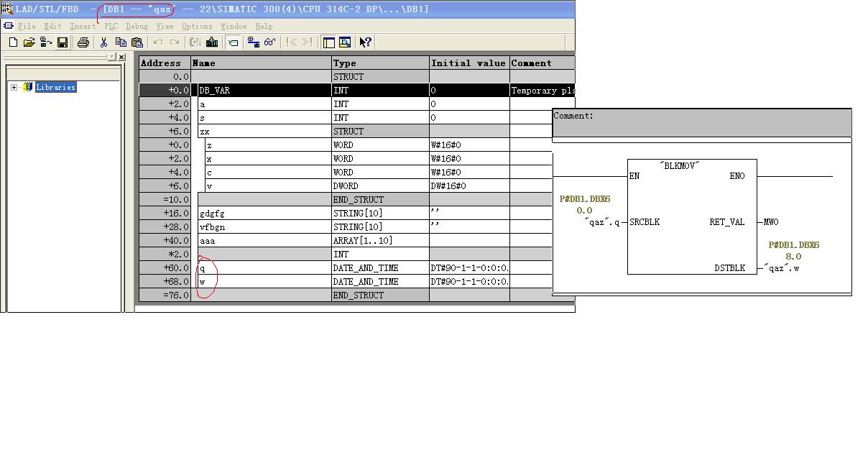Click the Type column header
This screenshot has width=868, height=458.
click(x=381, y=63)
